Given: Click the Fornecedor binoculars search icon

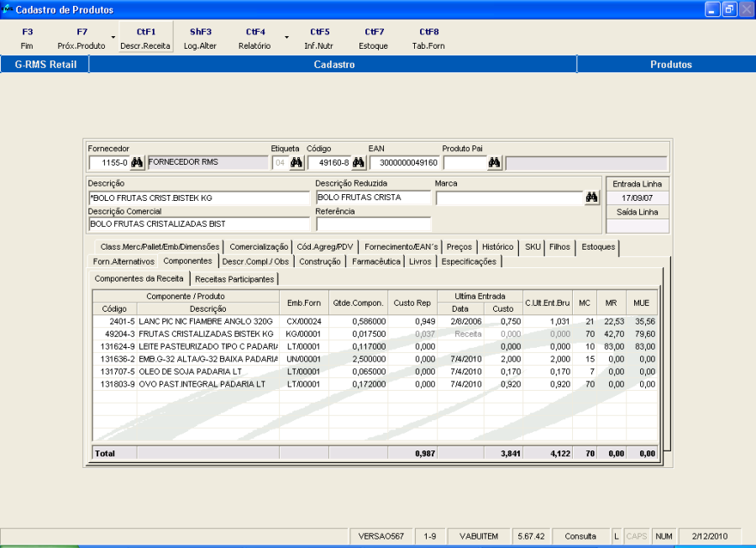Looking at the screenshot, I should pos(137,163).
